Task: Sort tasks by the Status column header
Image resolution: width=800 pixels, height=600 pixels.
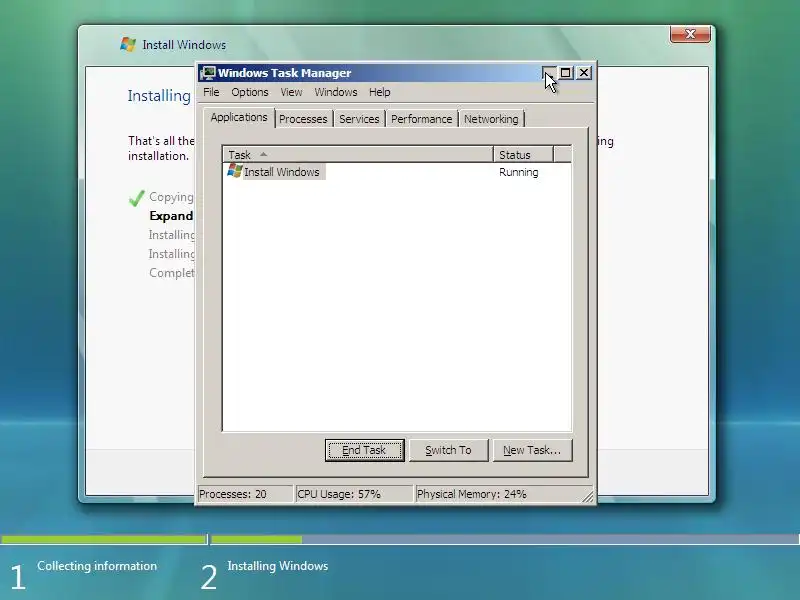Action: click(523, 155)
